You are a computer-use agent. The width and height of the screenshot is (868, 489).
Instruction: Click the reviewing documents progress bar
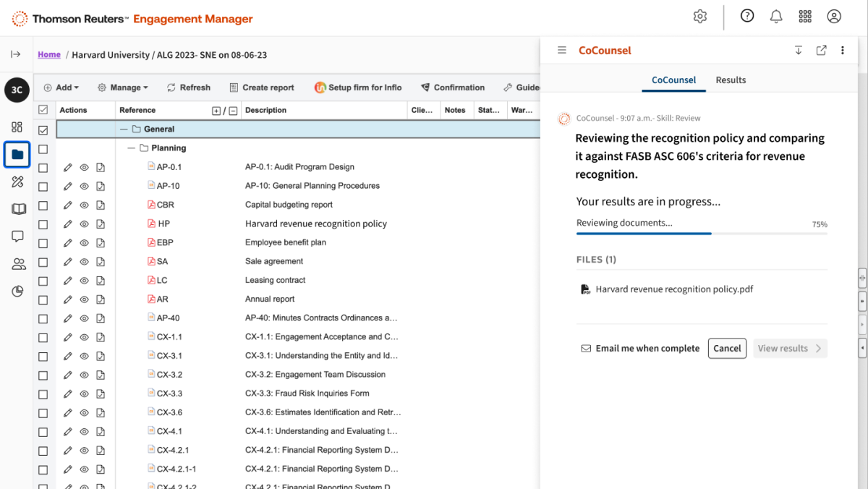click(x=701, y=234)
